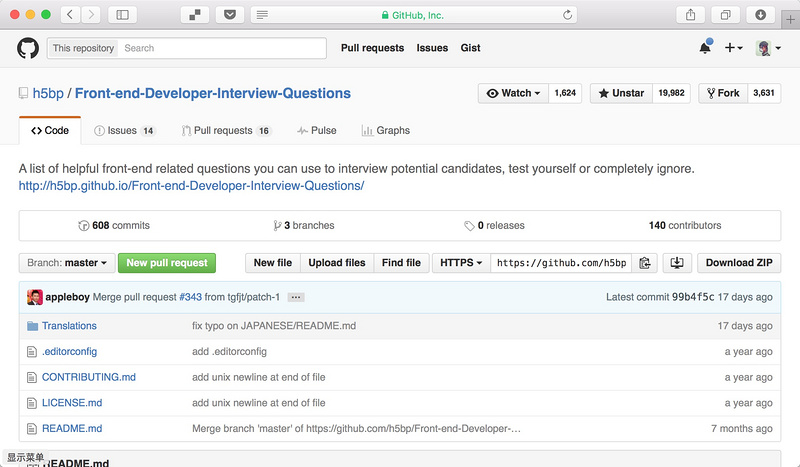Open the h5bp owner link
Screen dimensions: 800x467
click(48, 93)
